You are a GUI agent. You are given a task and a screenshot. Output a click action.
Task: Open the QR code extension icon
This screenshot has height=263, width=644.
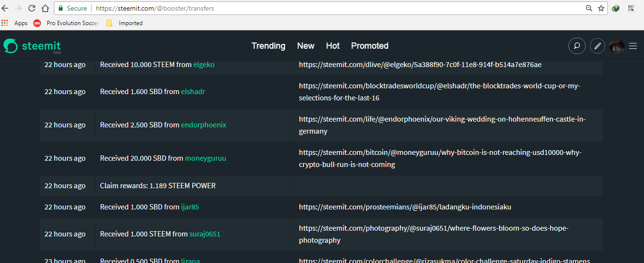tap(631, 8)
